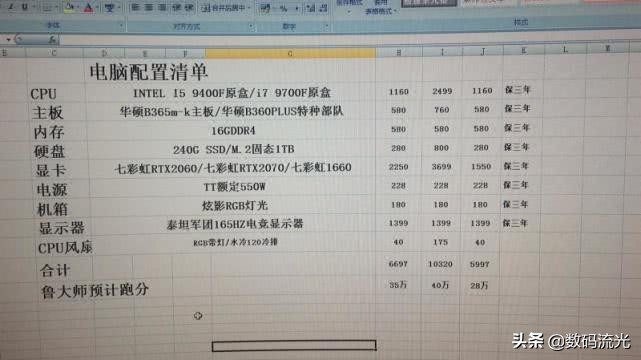
Task: Open Number group dialog launcher
Action: (327, 27)
